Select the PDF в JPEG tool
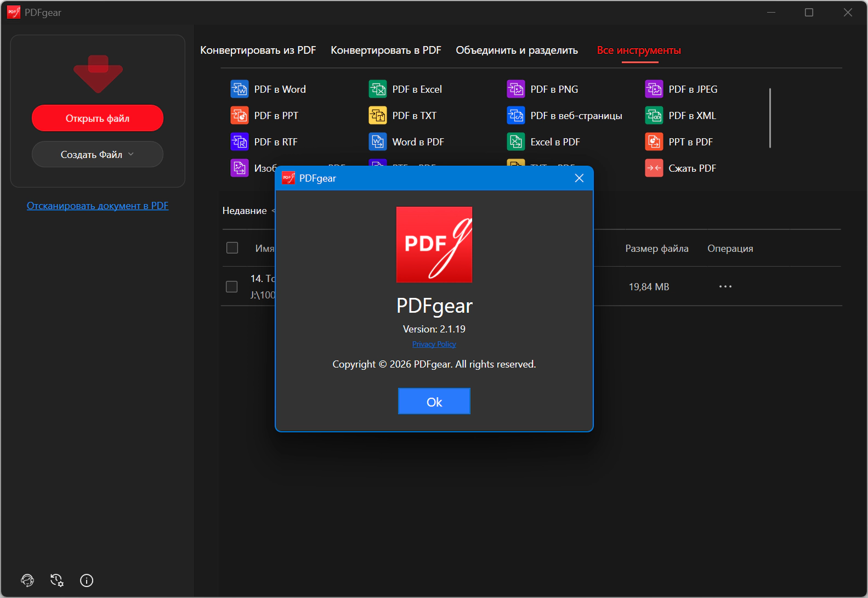The image size is (868, 598). coord(681,89)
